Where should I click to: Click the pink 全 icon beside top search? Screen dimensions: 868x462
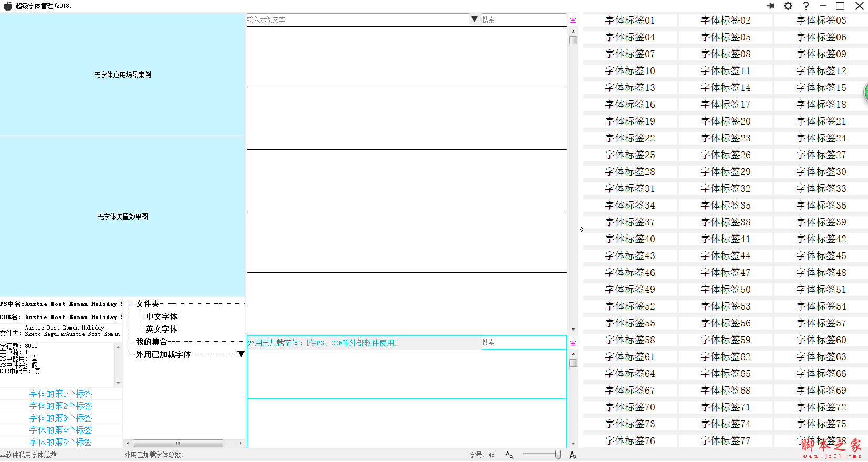click(573, 20)
